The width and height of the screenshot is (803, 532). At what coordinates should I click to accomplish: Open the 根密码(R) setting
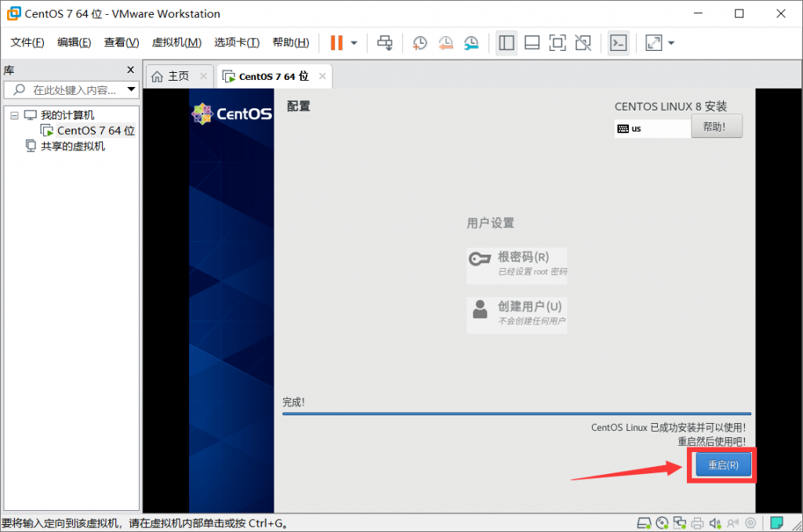[x=517, y=266]
